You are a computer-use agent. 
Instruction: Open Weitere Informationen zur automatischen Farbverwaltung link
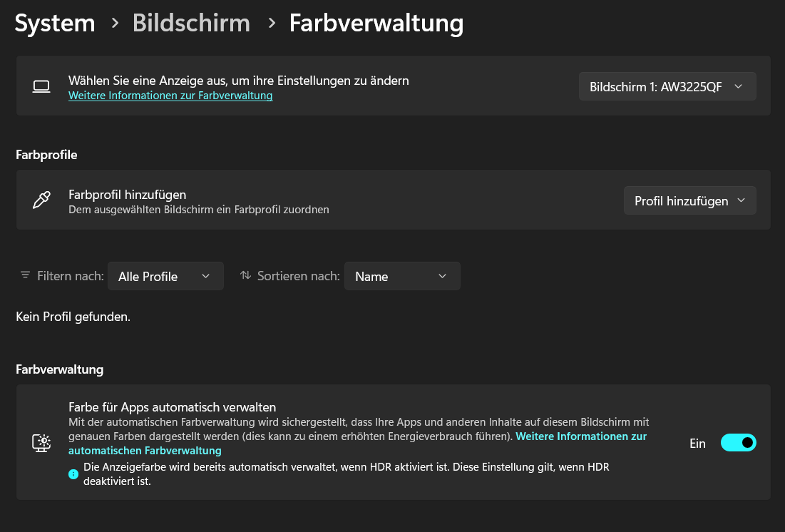tap(357, 444)
